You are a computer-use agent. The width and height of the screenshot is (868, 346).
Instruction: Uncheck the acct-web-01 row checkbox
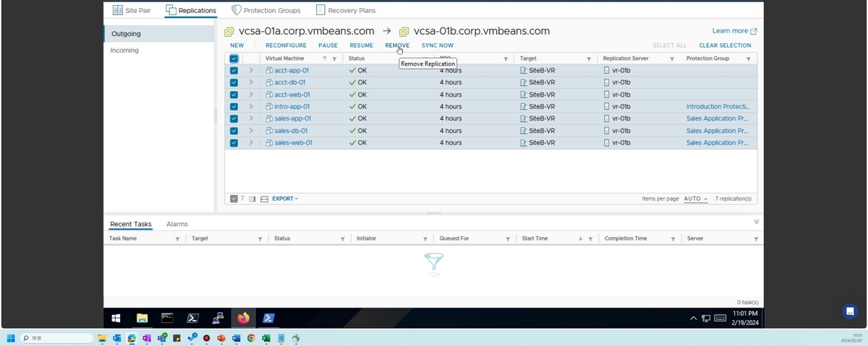(234, 95)
